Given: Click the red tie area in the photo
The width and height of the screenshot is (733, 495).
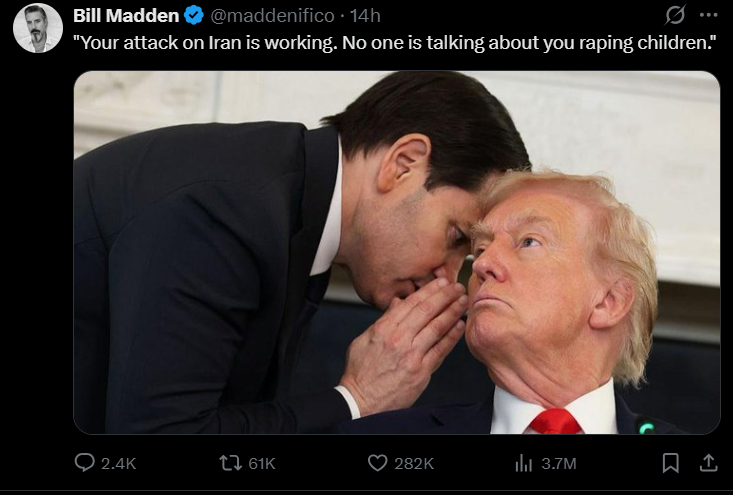Looking at the screenshot, I should click(x=555, y=421).
